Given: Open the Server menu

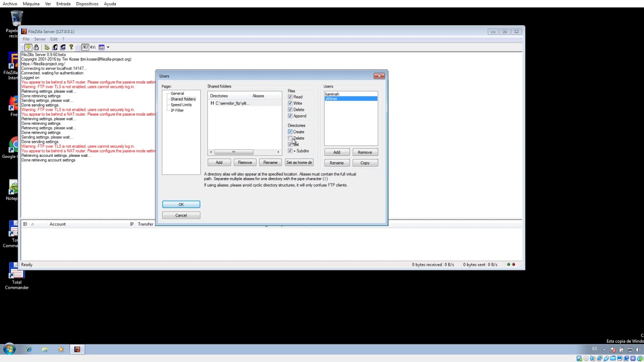Looking at the screenshot, I should coord(40,39).
